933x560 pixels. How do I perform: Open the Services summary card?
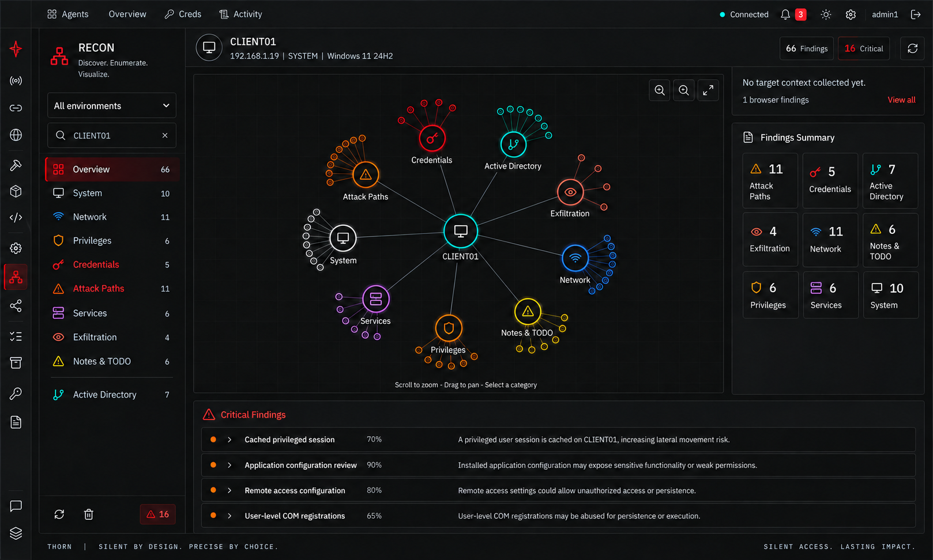[x=830, y=295]
